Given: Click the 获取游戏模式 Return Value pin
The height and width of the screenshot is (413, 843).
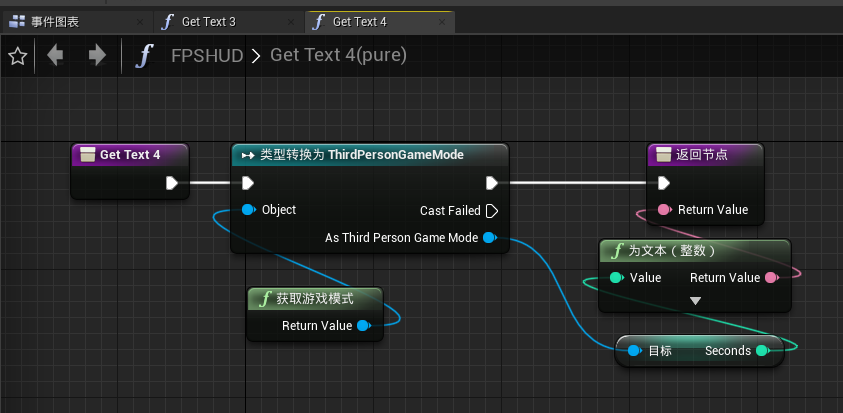Looking at the screenshot, I should [363, 325].
